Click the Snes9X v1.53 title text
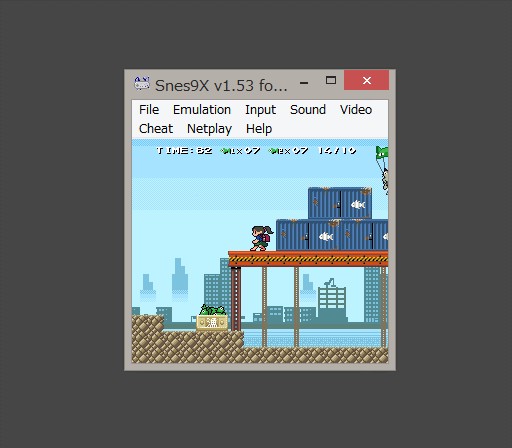The width and height of the screenshot is (512, 448). tap(221, 86)
